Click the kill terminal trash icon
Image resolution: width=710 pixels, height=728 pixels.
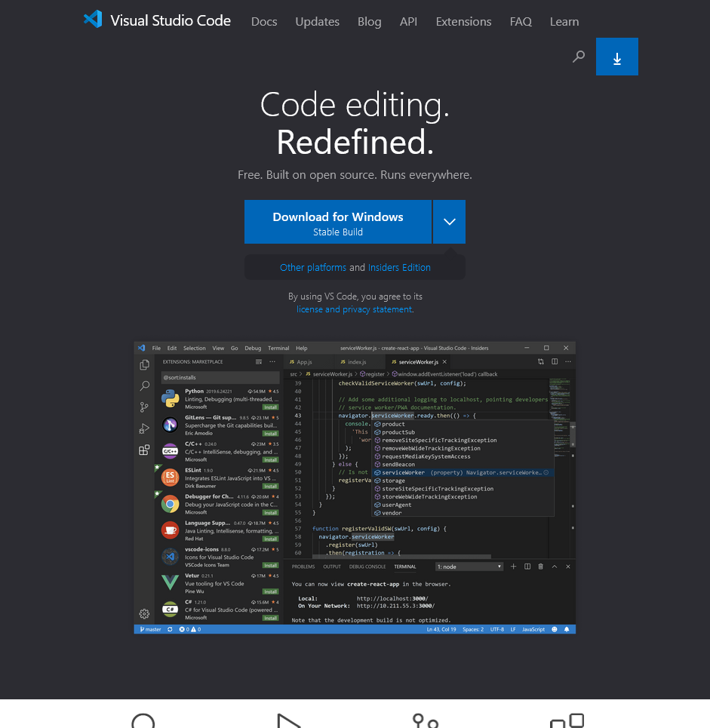540,567
